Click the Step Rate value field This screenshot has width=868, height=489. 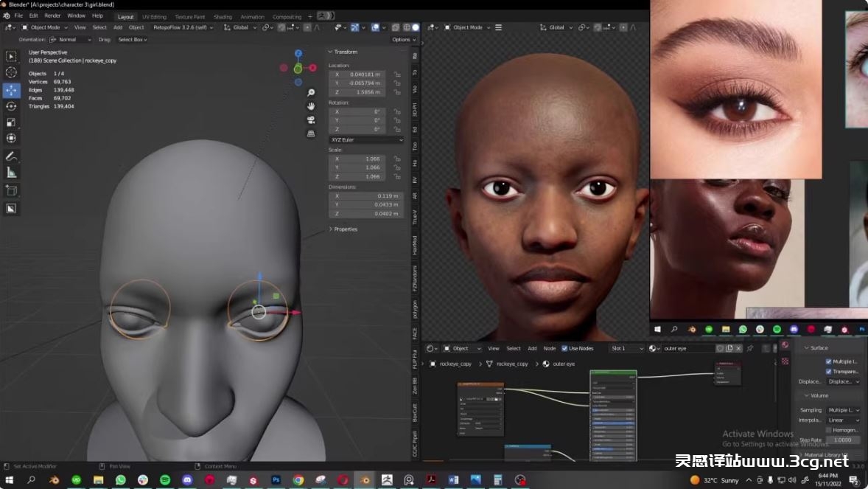(841, 440)
